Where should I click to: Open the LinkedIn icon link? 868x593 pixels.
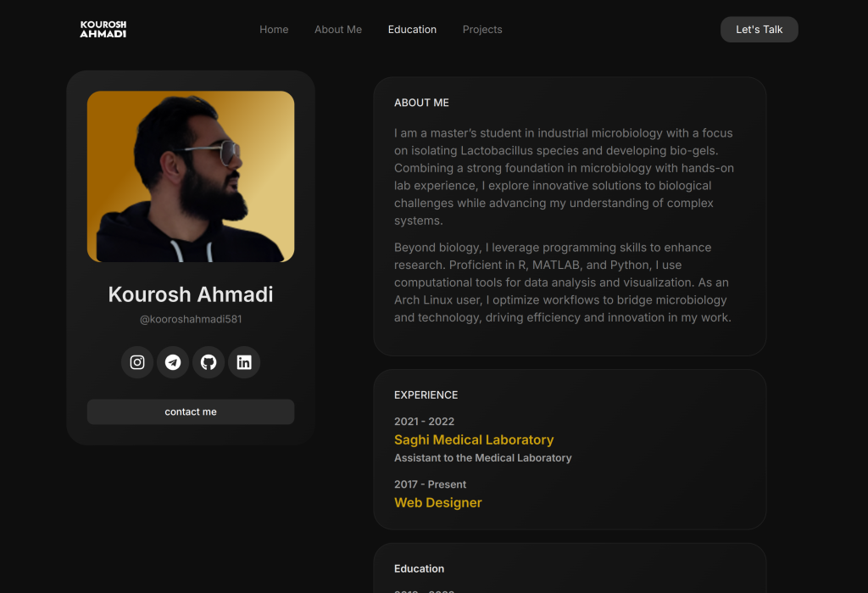click(x=244, y=362)
